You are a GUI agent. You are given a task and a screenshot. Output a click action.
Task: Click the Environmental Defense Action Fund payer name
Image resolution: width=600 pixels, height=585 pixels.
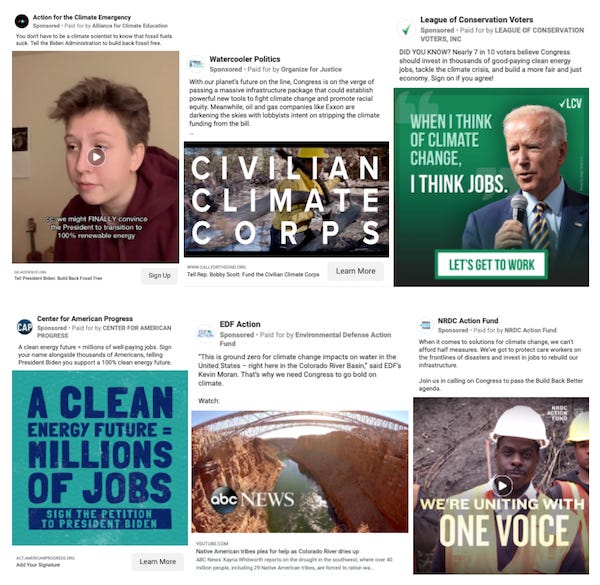305,339
